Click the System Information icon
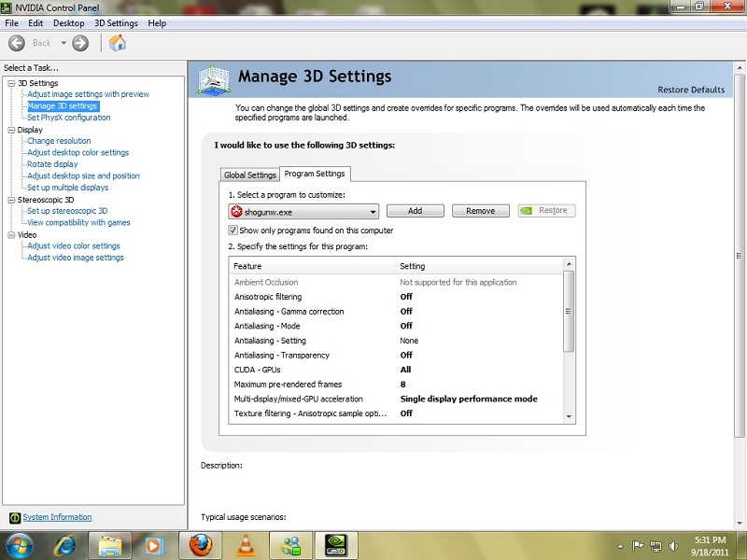The width and height of the screenshot is (747, 560). (15, 517)
